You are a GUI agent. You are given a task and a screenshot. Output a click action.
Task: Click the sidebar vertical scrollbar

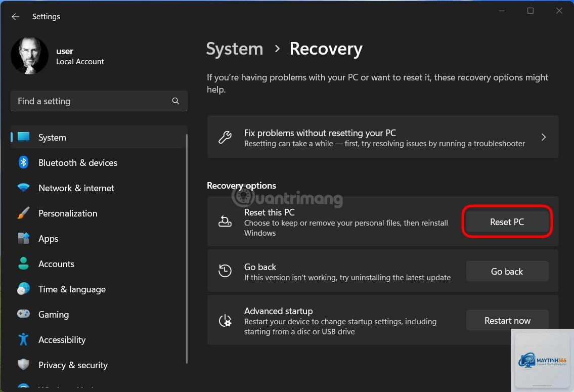coord(187,249)
